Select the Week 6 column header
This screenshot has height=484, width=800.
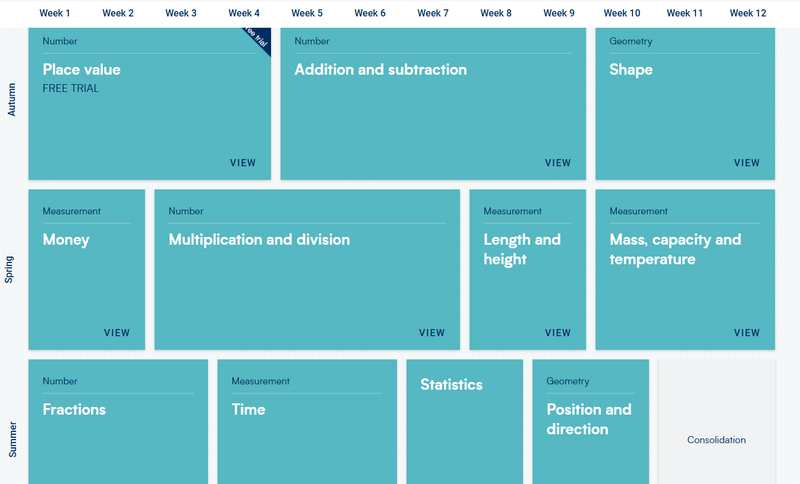370,13
